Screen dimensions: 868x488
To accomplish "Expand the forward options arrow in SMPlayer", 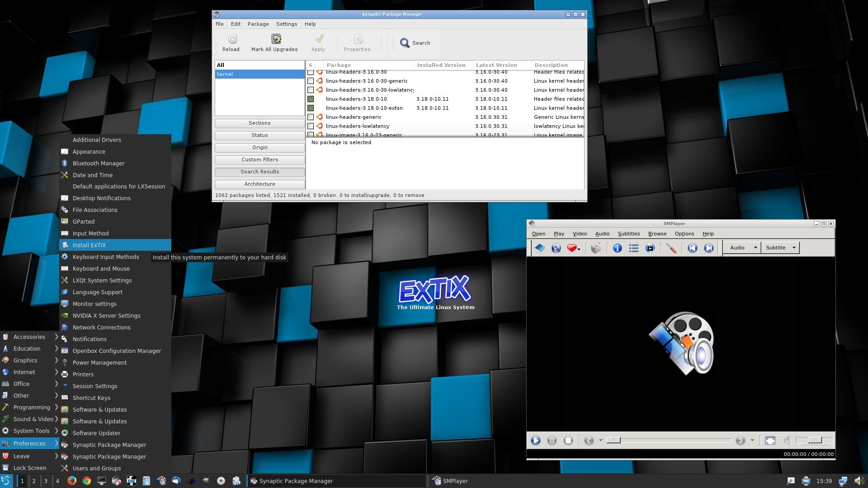I will [x=752, y=441].
